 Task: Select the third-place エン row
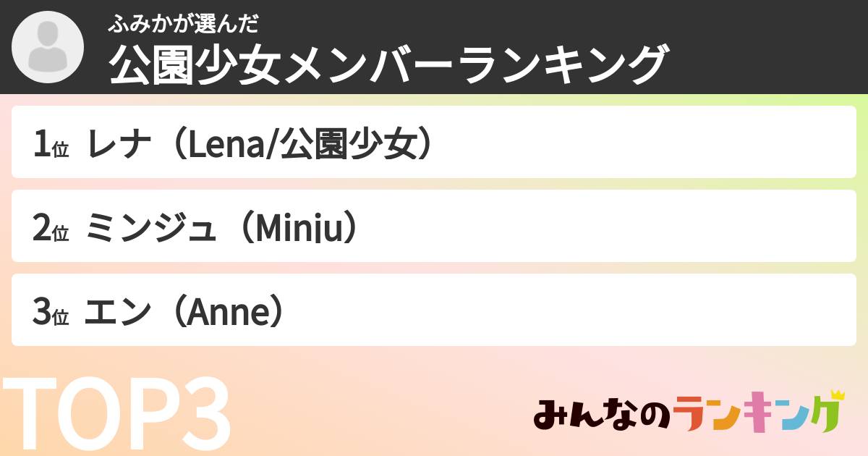coord(434,310)
